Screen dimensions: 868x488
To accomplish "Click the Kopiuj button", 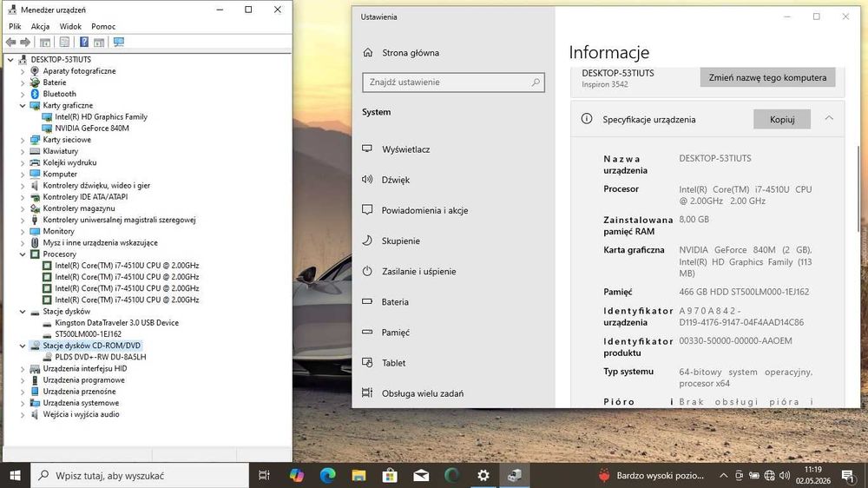I will tap(782, 119).
